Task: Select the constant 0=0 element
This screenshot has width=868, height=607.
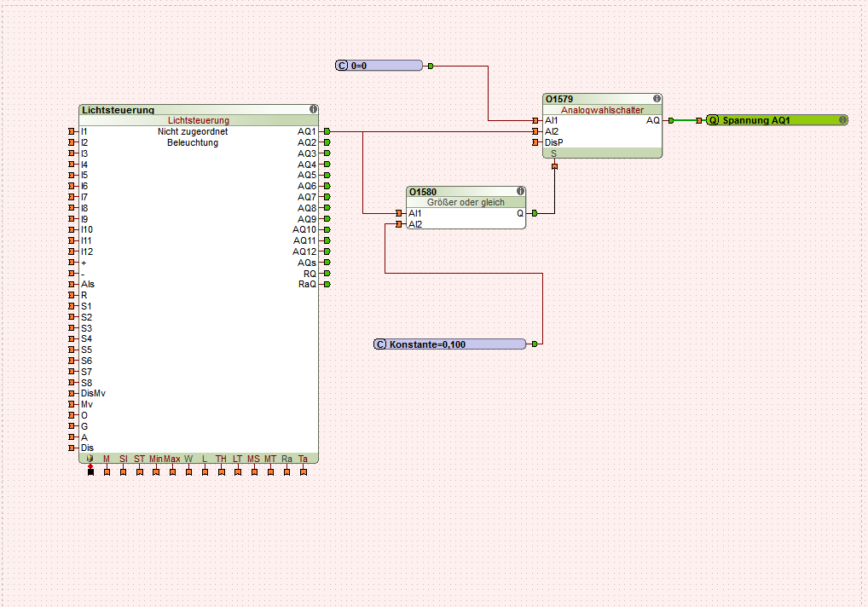Action: tap(379, 66)
